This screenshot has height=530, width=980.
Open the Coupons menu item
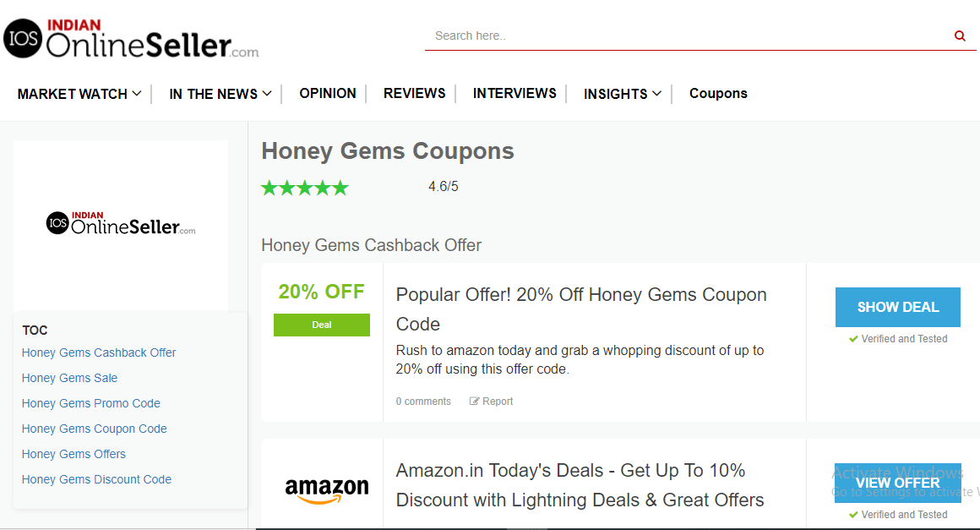(x=718, y=93)
